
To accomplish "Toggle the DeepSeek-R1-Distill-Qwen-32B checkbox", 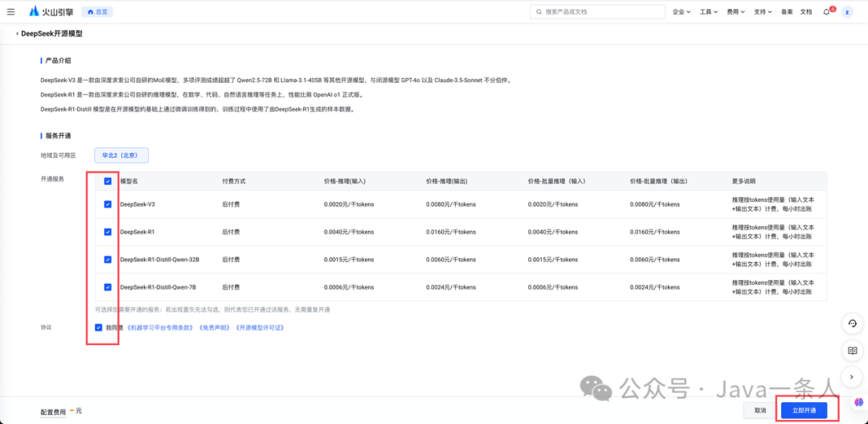I will [x=108, y=259].
